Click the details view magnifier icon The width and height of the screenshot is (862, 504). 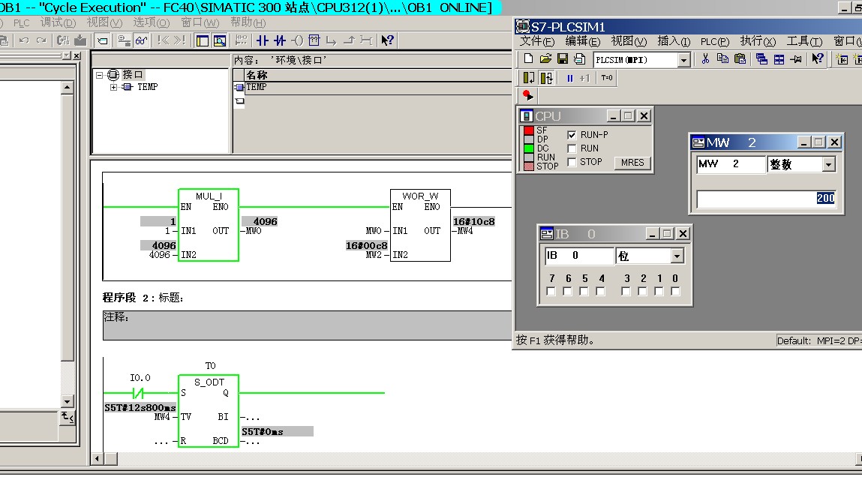(x=220, y=40)
